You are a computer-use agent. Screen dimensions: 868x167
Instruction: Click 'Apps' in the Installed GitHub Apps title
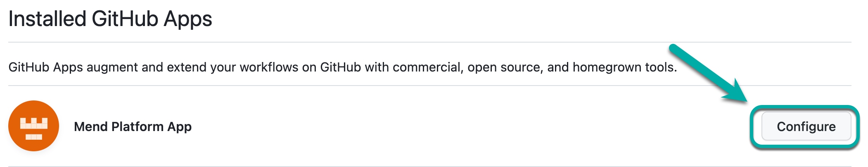187,19
